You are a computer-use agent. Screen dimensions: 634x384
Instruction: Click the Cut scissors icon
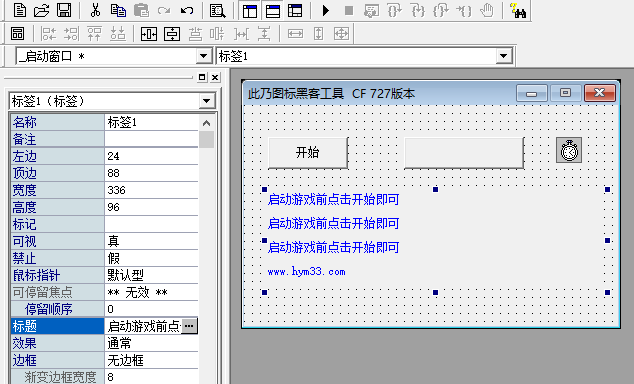point(95,10)
